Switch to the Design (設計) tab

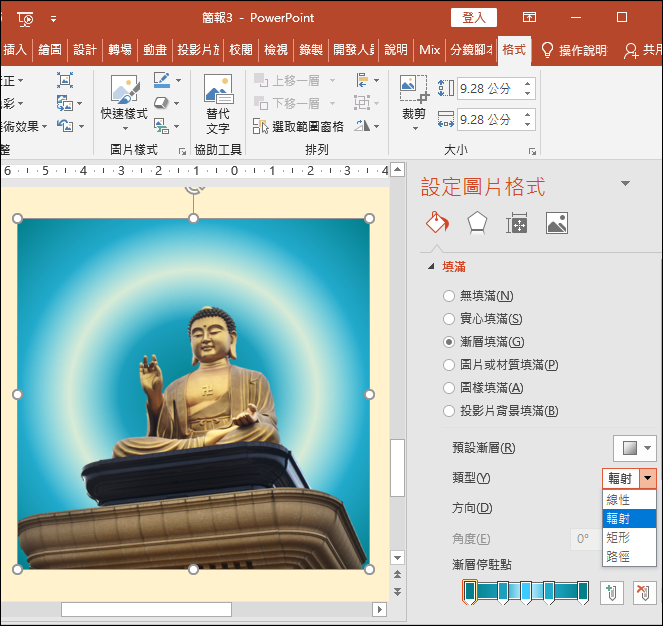(85, 50)
